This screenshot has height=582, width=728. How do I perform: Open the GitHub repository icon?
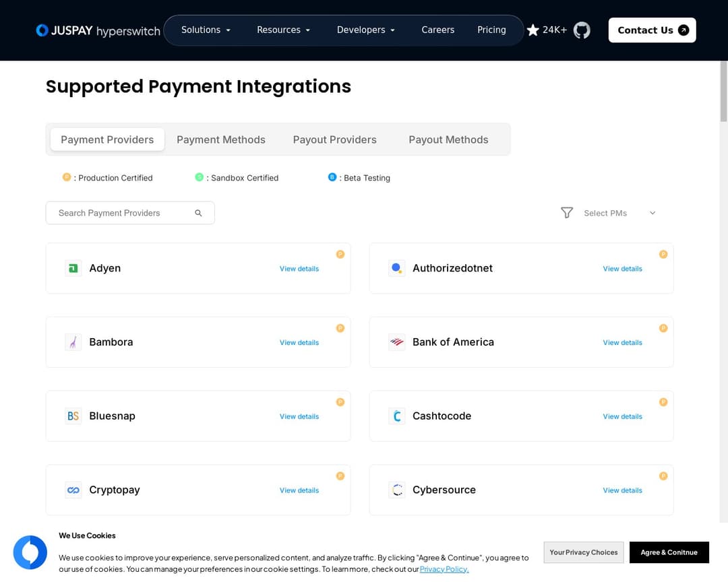[x=581, y=30]
